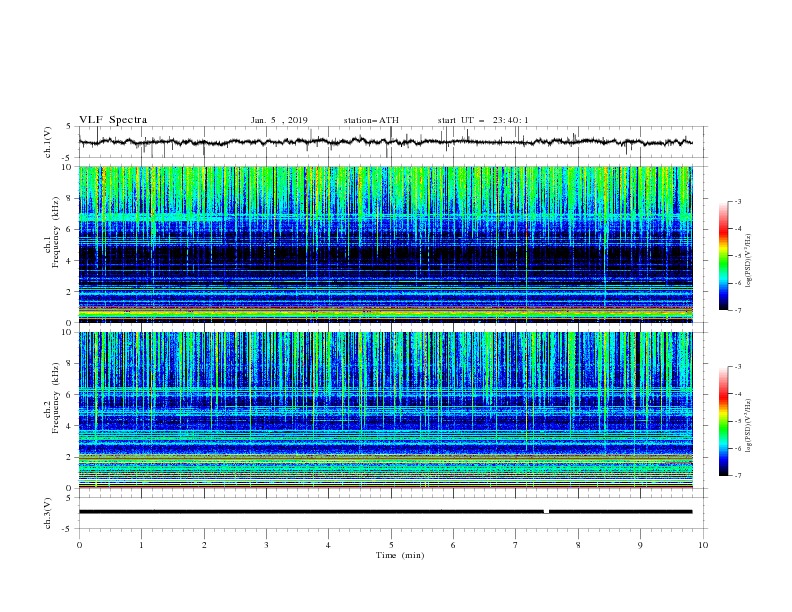
Task: Click the ch.2 frequency tick "10"
Action: coord(68,332)
